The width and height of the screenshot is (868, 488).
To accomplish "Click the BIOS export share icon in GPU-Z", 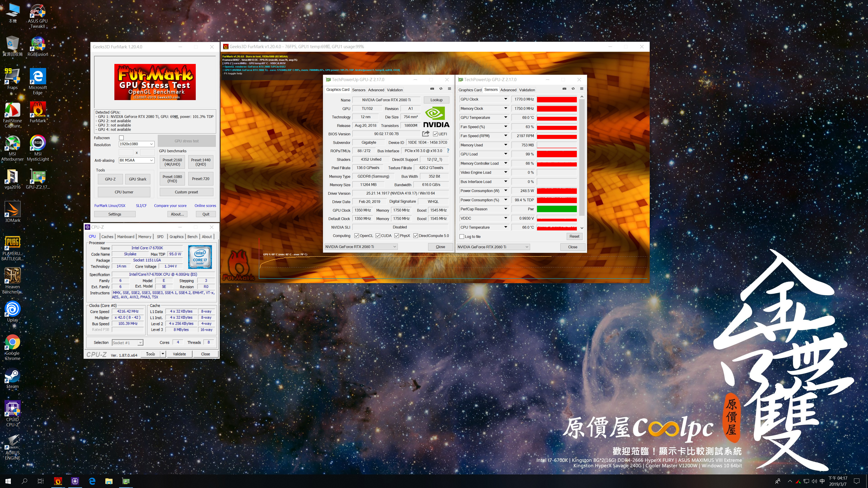I will [426, 134].
